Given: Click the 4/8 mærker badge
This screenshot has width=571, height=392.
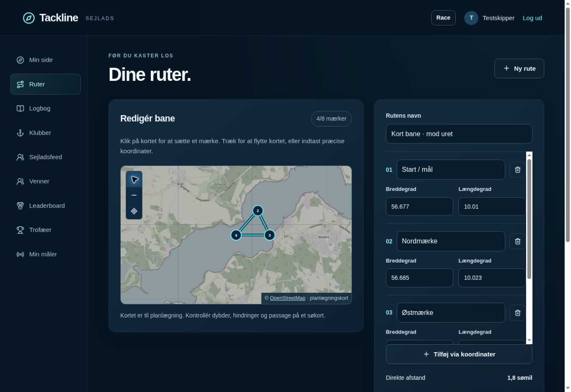Looking at the screenshot, I should pyautogui.click(x=331, y=119).
